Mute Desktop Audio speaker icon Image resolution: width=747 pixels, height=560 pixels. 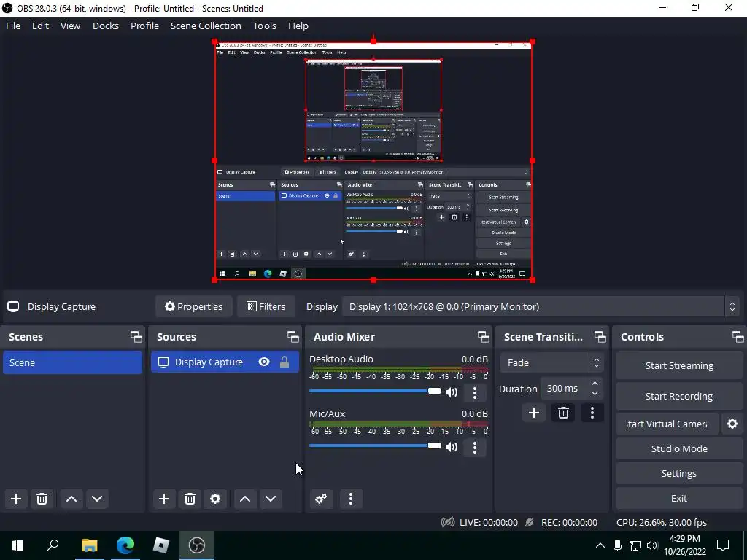451,392
